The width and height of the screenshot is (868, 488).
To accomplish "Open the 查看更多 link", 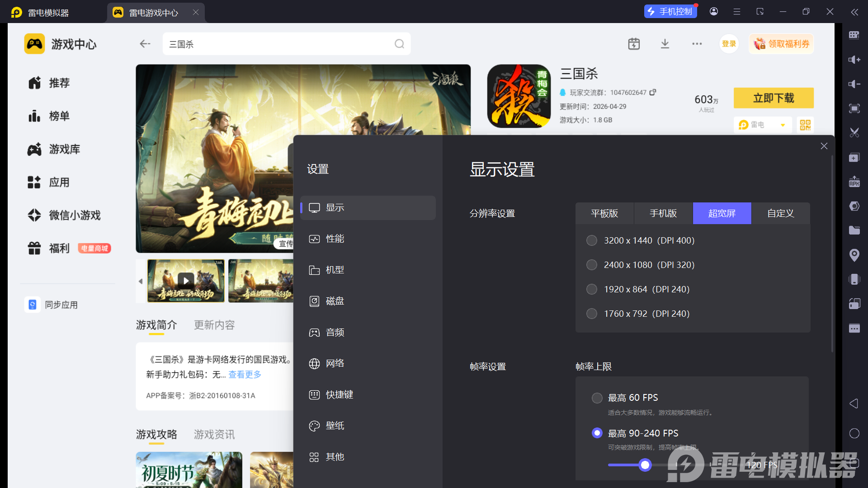I will (x=245, y=374).
